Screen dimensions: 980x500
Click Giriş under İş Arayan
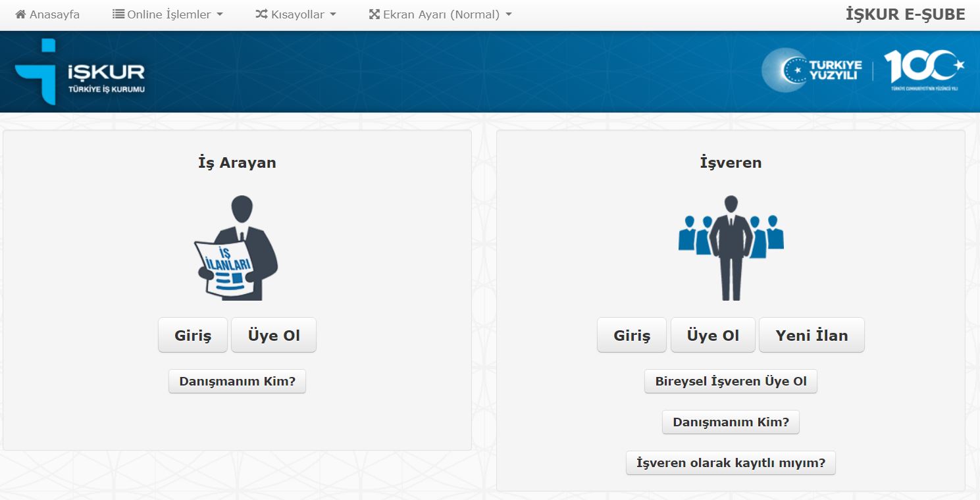[193, 336]
